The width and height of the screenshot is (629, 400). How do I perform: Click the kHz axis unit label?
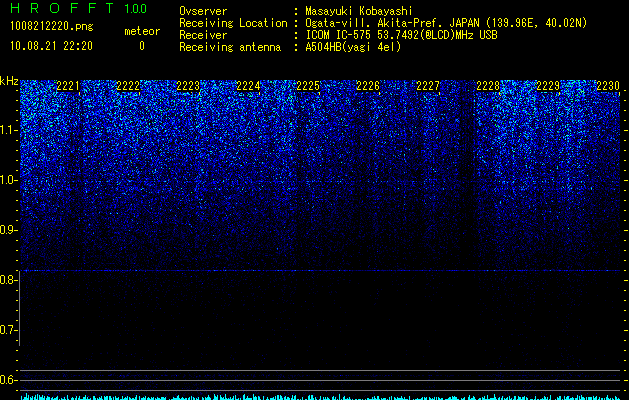coord(9,81)
